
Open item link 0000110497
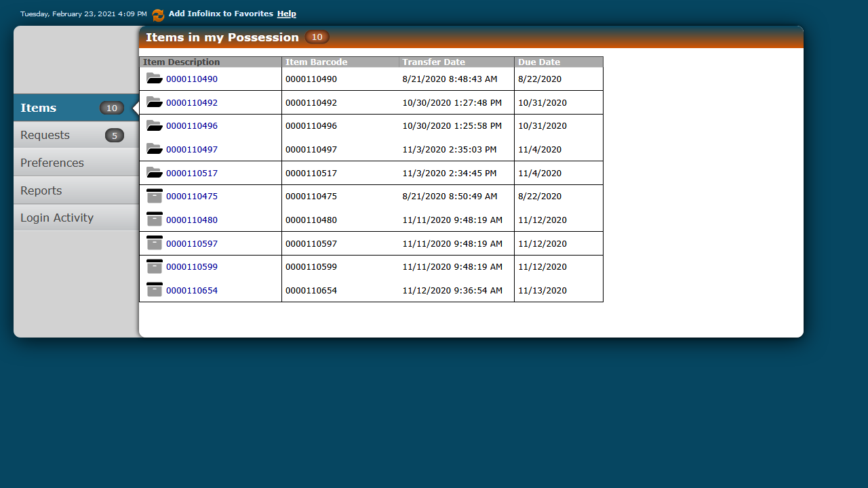(192, 150)
